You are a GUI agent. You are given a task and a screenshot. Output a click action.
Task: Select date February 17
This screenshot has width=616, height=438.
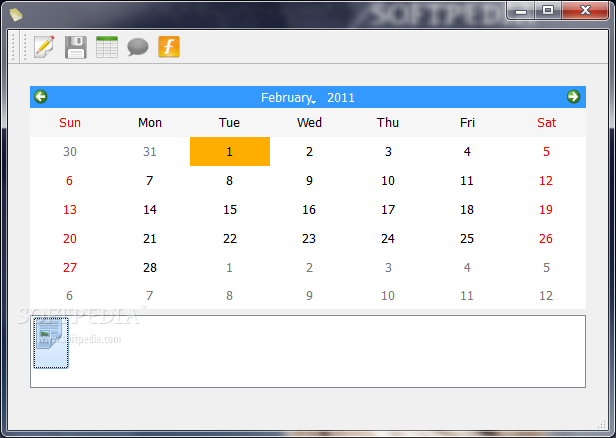[x=388, y=209]
